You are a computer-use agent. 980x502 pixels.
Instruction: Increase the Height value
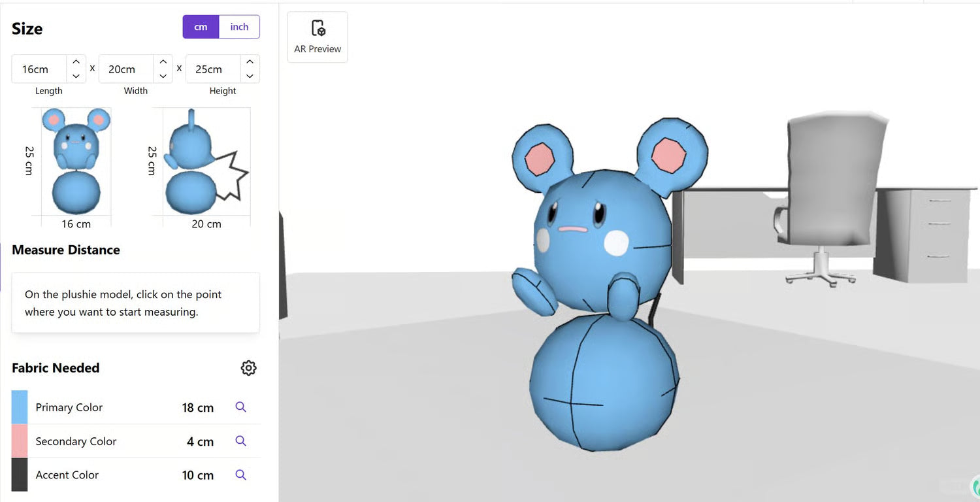tap(250, 61)
